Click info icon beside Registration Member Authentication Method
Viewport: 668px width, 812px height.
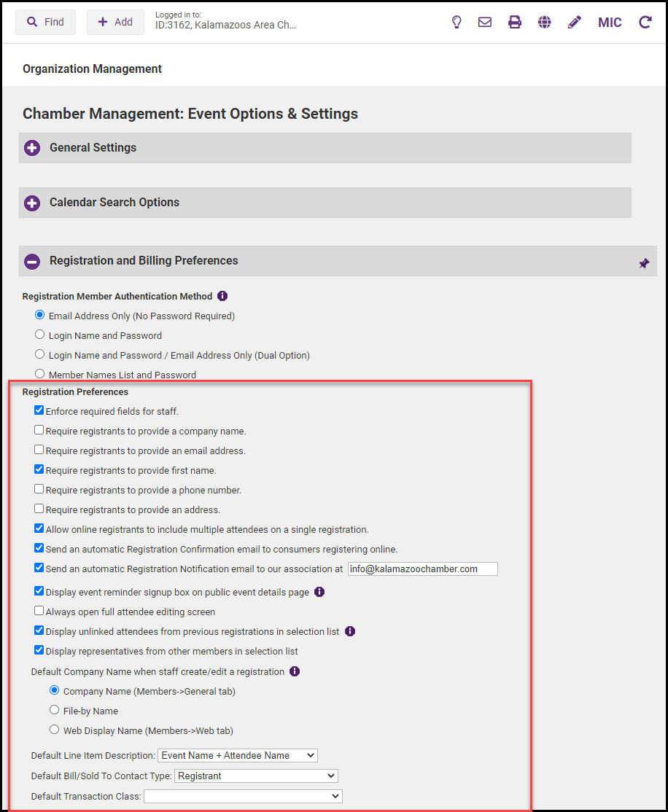pyautogui.click(x=222, y=296)
